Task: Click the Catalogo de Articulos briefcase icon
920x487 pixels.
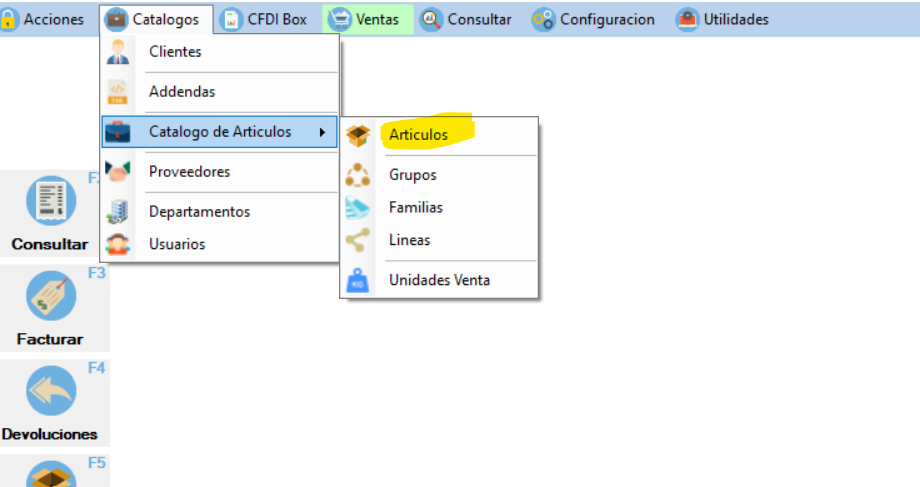Action: coord(117,132)
